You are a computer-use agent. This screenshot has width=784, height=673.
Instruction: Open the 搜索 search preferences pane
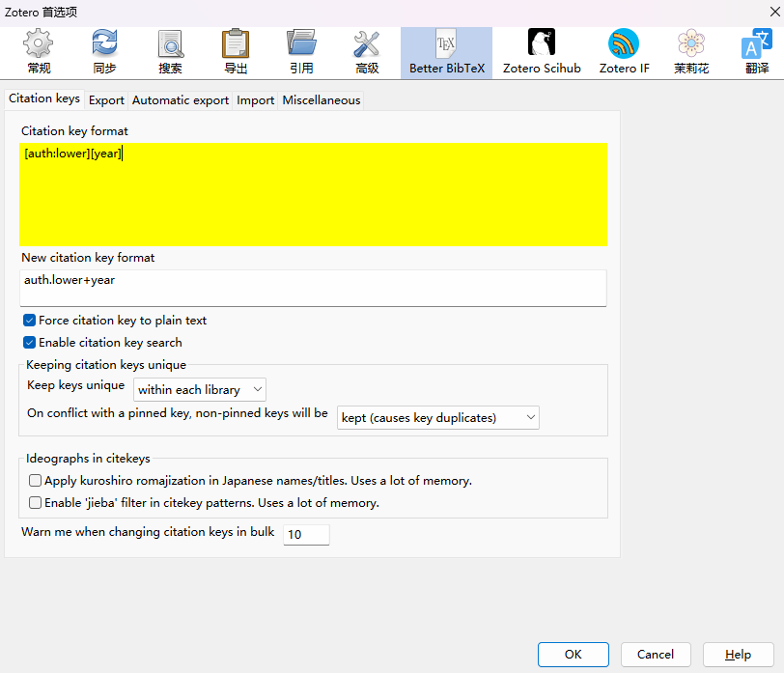click(x=171, y=52)
